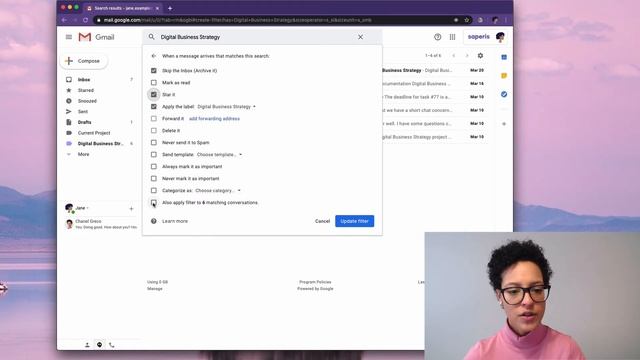This screenshot has width=640, height=360.
Task: Enable the Forward it checkbox
Action: tap(153, 118)
